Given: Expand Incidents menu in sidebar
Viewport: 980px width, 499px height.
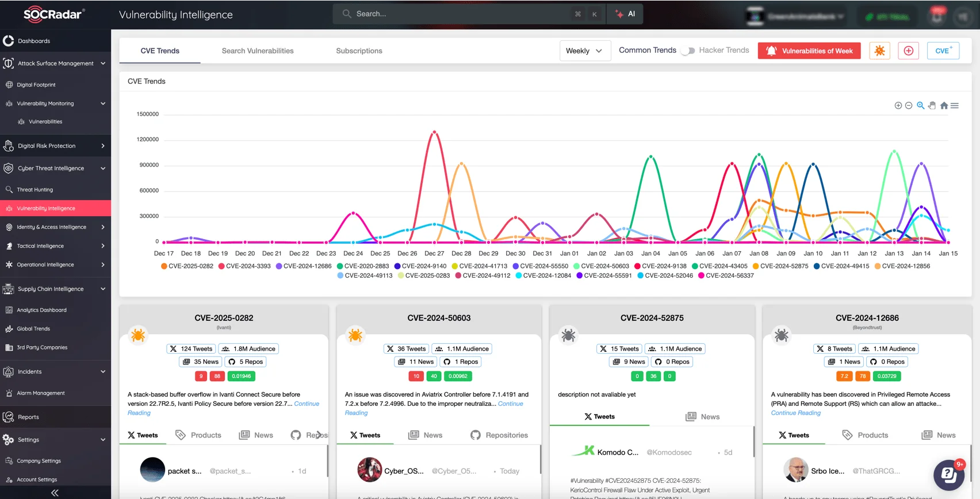Looking at the screenshot, I should coord(55,372).
